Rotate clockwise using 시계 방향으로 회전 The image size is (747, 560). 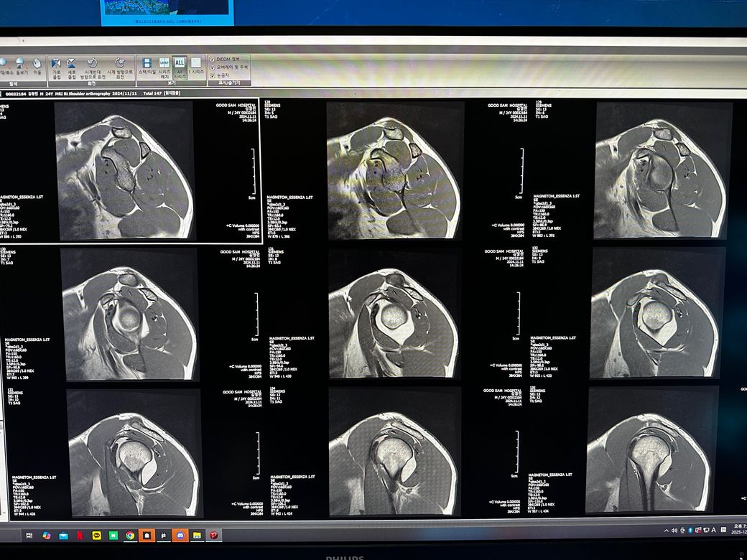(120, 65)
